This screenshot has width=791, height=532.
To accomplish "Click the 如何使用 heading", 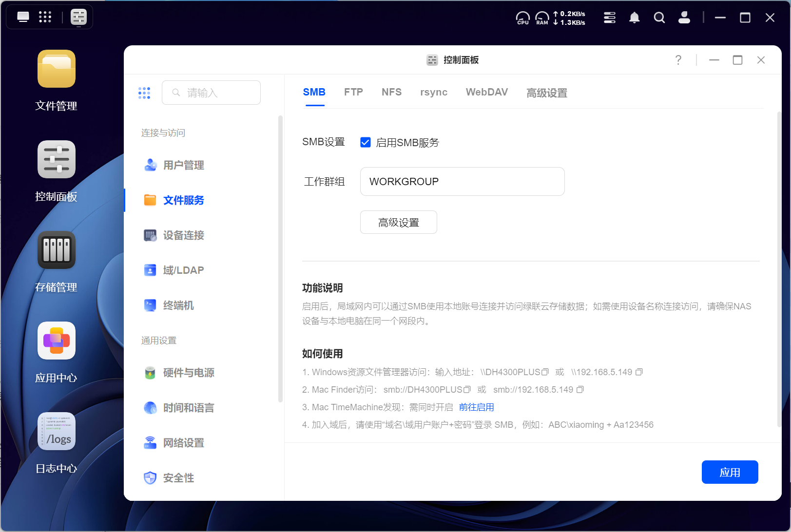I will 322,354.
